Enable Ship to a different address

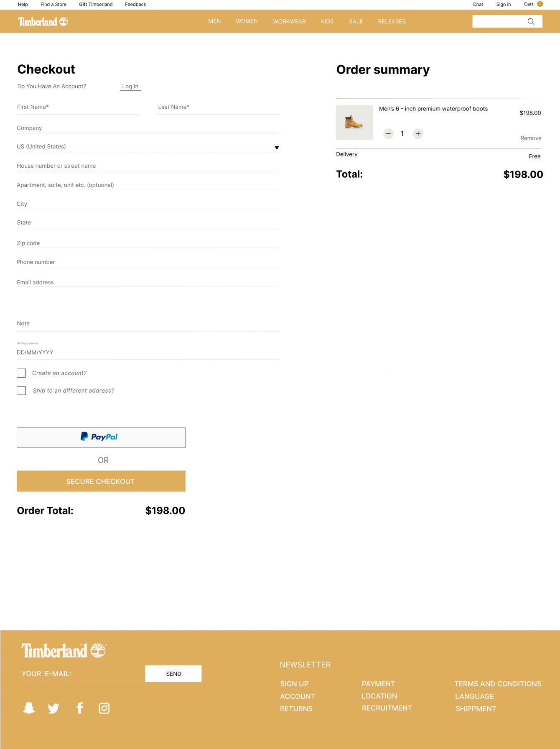[21, 391]
